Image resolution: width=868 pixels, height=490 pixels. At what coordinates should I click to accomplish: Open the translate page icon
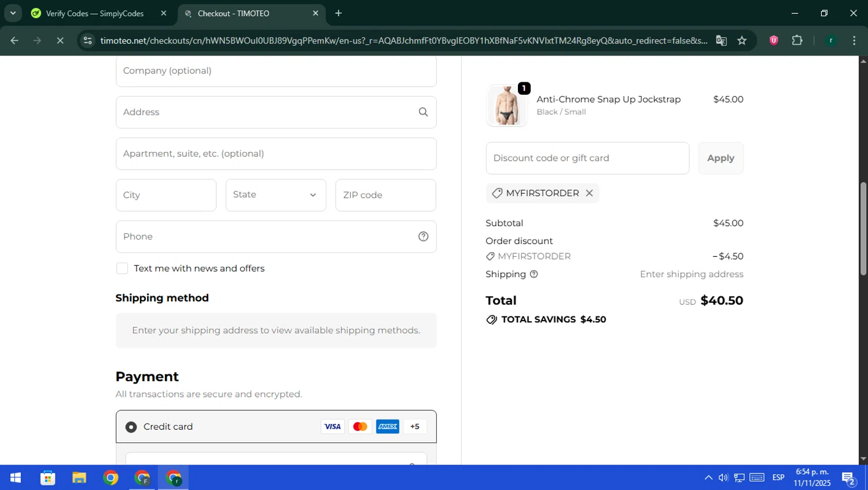[x=721, y=40]
